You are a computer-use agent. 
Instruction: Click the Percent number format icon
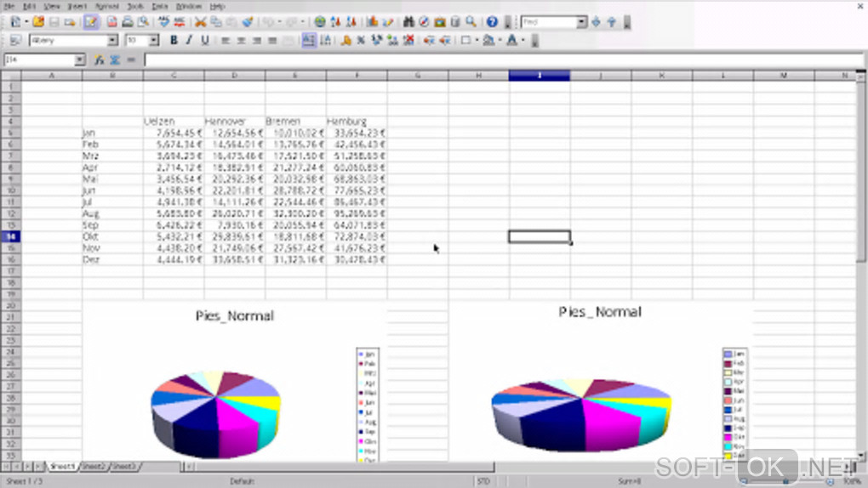tap(361, 41)
